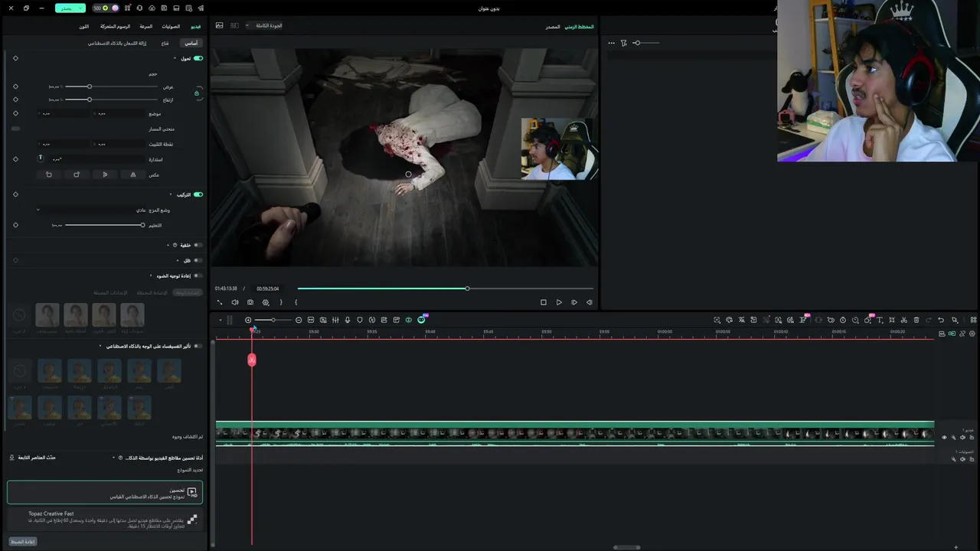This screenshot has width=980, height=551.
Task: Click the crop icon in timeline toolbar
Action: pyautogui.click(x=892, y=320)
